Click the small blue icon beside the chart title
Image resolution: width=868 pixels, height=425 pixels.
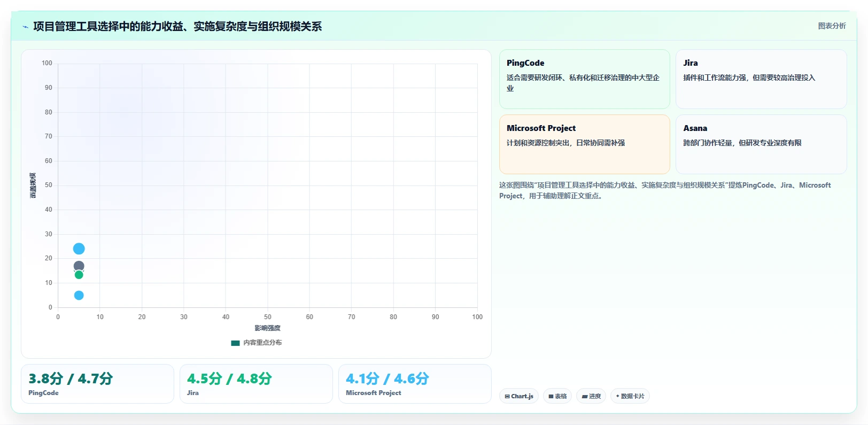[x=25, y=27]
